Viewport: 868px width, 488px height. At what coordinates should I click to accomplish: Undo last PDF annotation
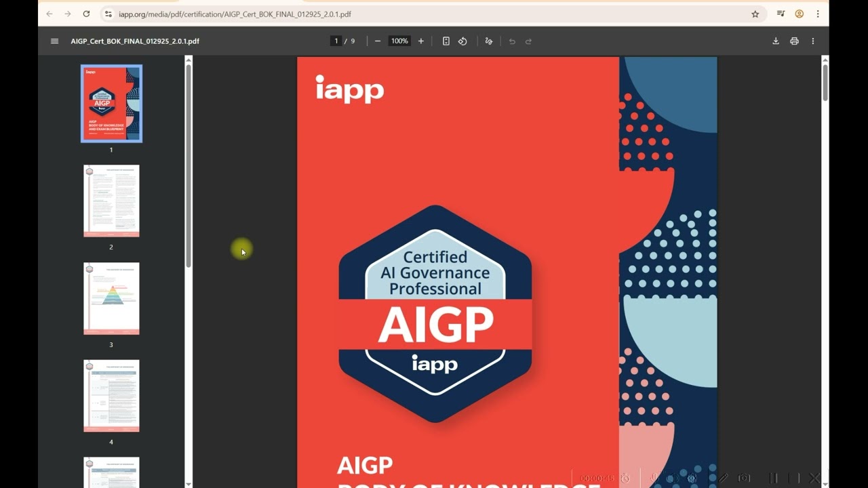pos(512,41)
